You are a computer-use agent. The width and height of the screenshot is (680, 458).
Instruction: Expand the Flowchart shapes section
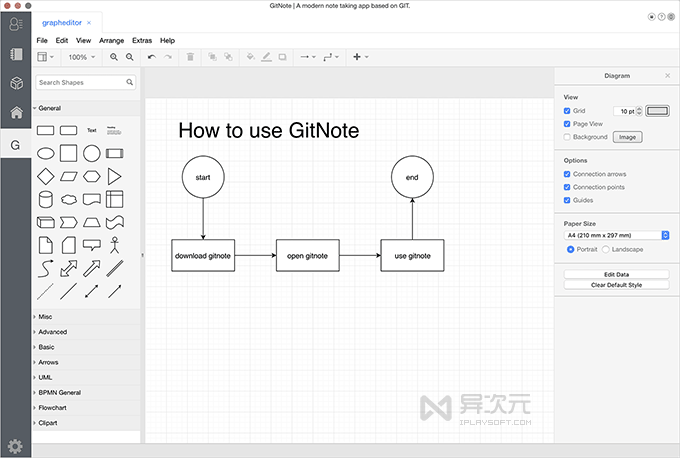coord(87,408)
